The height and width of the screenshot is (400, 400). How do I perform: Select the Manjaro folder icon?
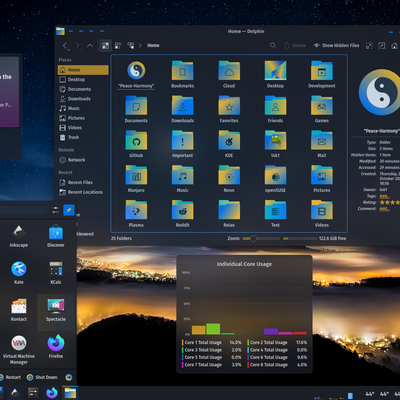tap(136, 175)
